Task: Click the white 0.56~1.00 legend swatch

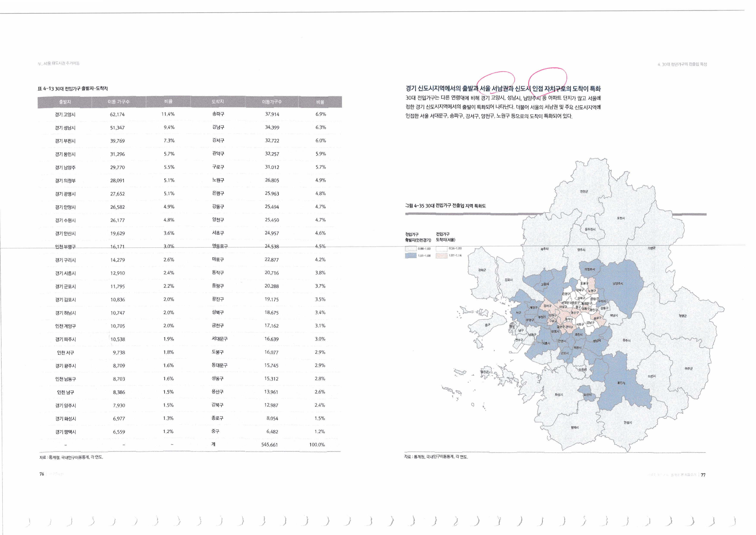Action: click(441, 249)
